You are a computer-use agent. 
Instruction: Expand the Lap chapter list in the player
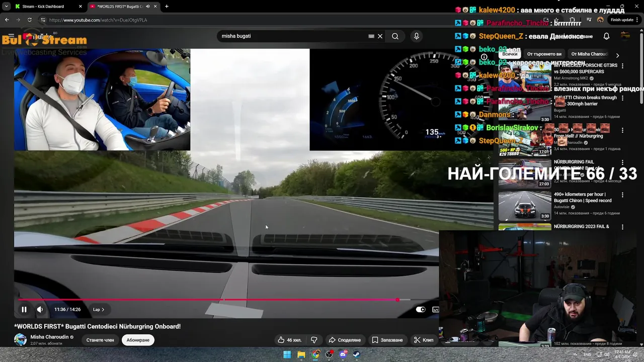(x=99, y=310)
